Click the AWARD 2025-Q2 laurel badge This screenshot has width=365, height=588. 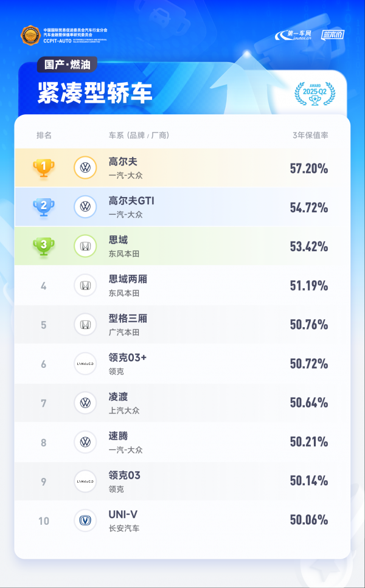click(315, 94)
